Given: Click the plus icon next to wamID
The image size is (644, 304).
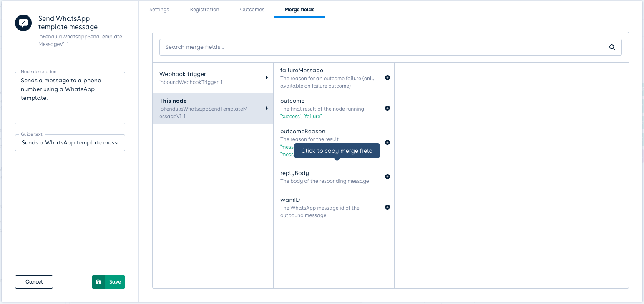Looking at the screenshot, I should coord(387,207).
